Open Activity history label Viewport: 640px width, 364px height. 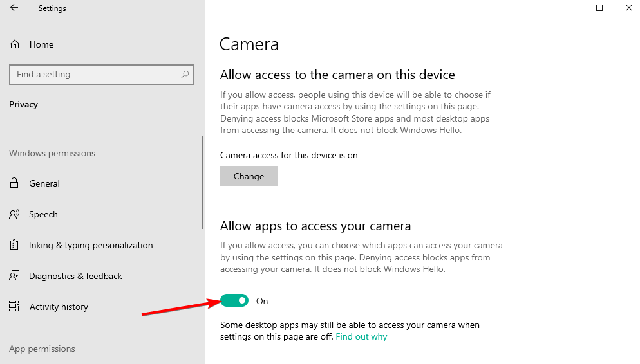coord(59,307)
